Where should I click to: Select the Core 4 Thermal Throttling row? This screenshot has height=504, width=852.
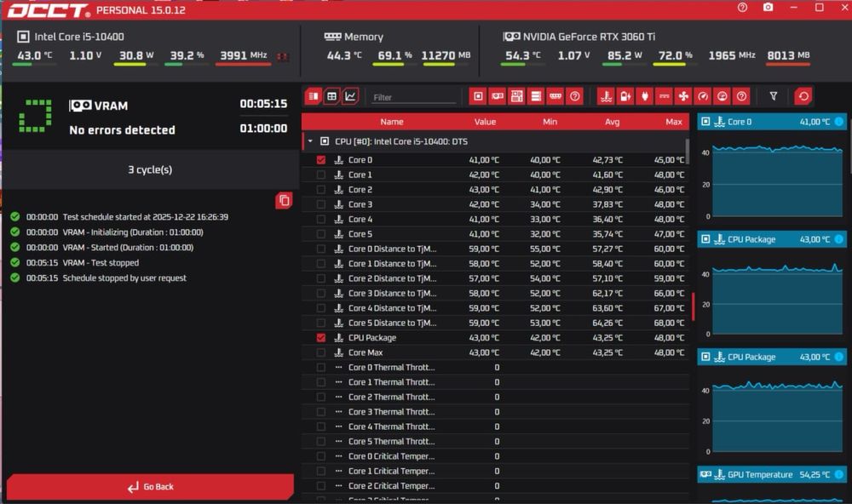coord(495,427)
